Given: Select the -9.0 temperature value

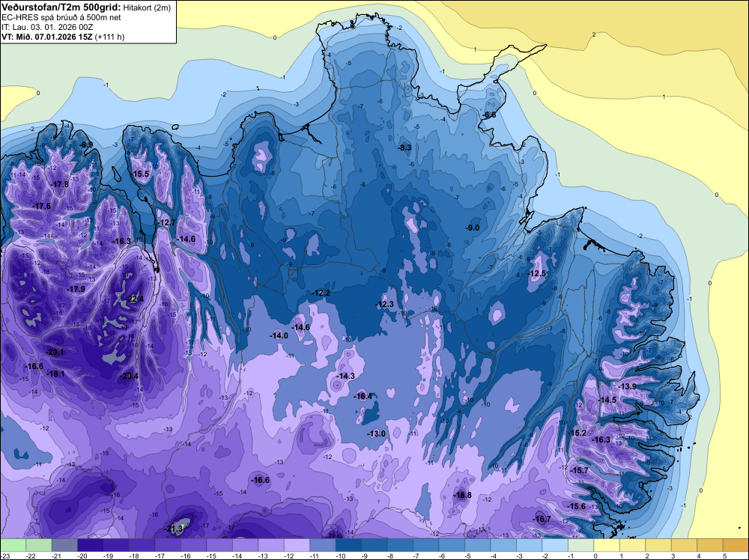Looking at the screenshot, I should (473, 228).
